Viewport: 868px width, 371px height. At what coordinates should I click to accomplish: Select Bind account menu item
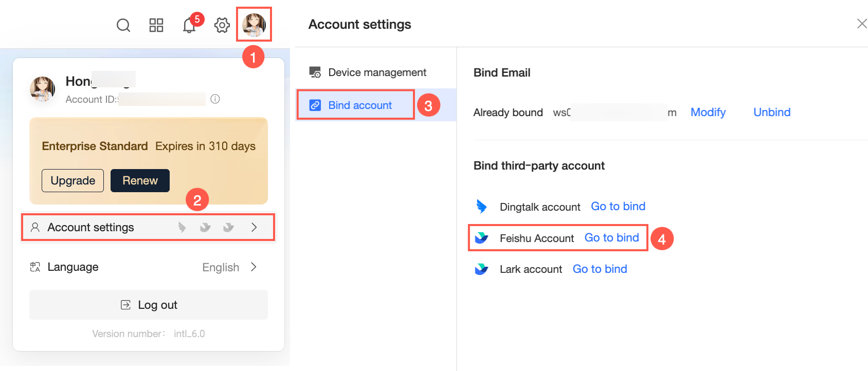coord(360,105)
